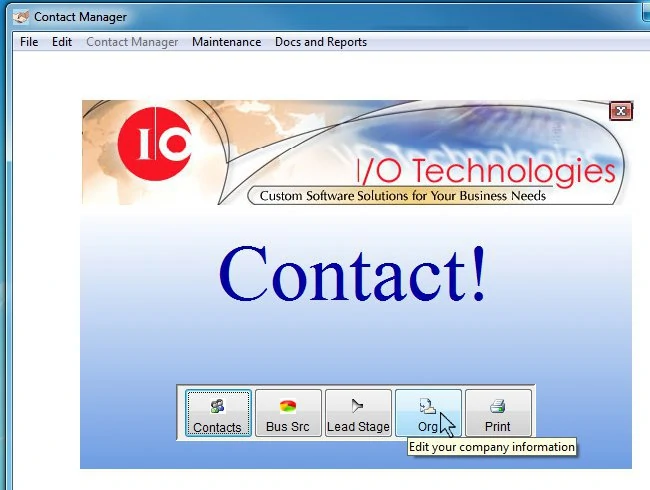This screenshot has height=490, width=650.
Task: Click the large Contact! heading
Action: [352, 273]
